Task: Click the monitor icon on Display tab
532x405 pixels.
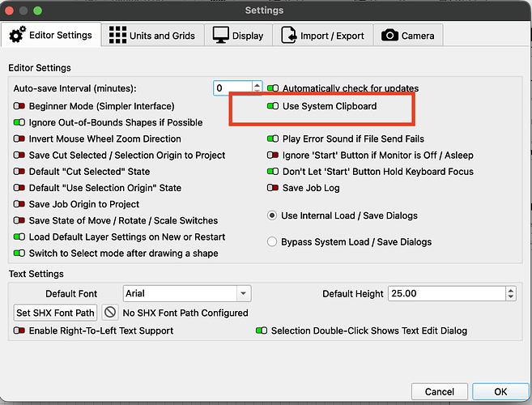Action: coord(221,35)
